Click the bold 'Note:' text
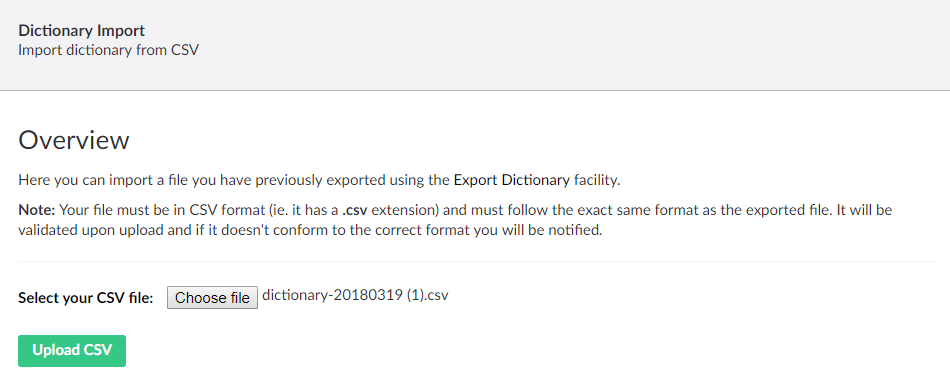The width and height of the screenshot is (950, 380). (x=37, y=210)
